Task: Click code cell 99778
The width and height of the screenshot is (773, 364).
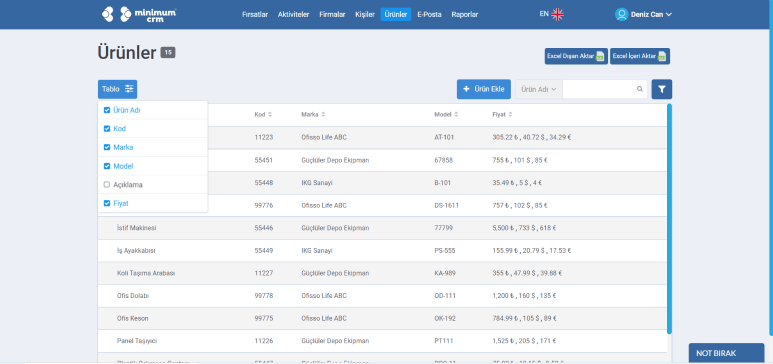Action: tap(264, 296)
